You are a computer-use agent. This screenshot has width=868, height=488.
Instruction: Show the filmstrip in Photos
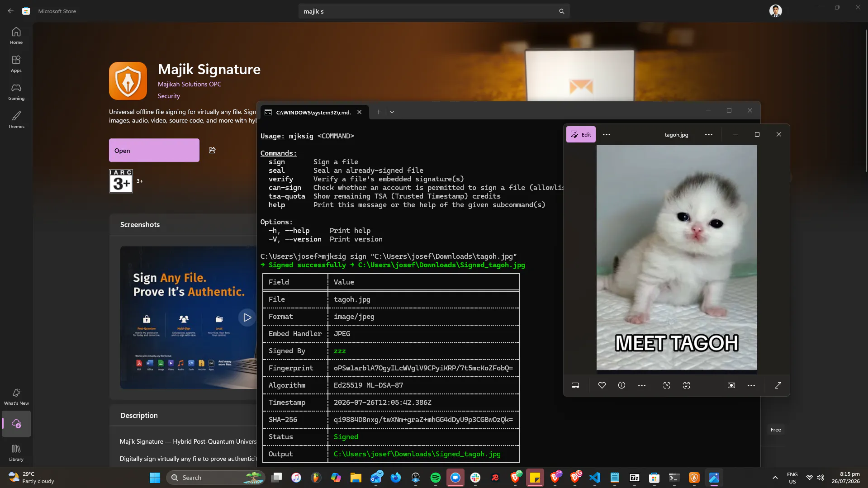pos(575,385)
